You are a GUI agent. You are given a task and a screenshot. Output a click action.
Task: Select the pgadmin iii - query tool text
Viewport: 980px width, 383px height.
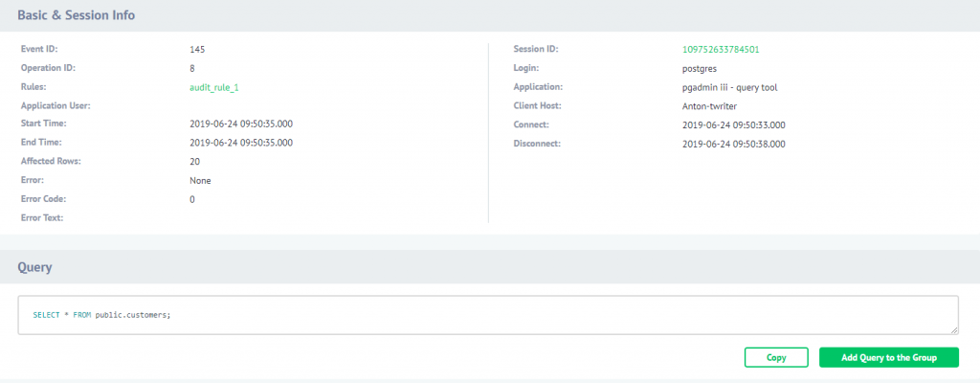click(x=723, y=87)
